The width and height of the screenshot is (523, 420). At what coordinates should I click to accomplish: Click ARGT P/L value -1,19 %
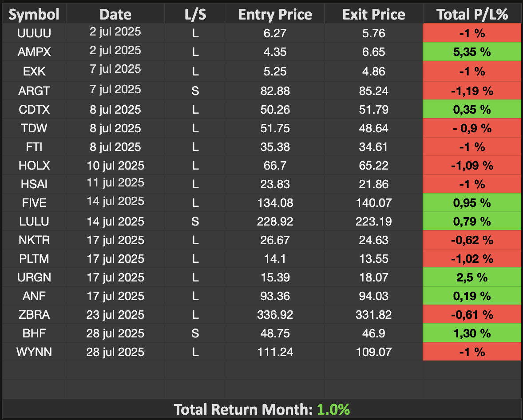coord(472,91)
